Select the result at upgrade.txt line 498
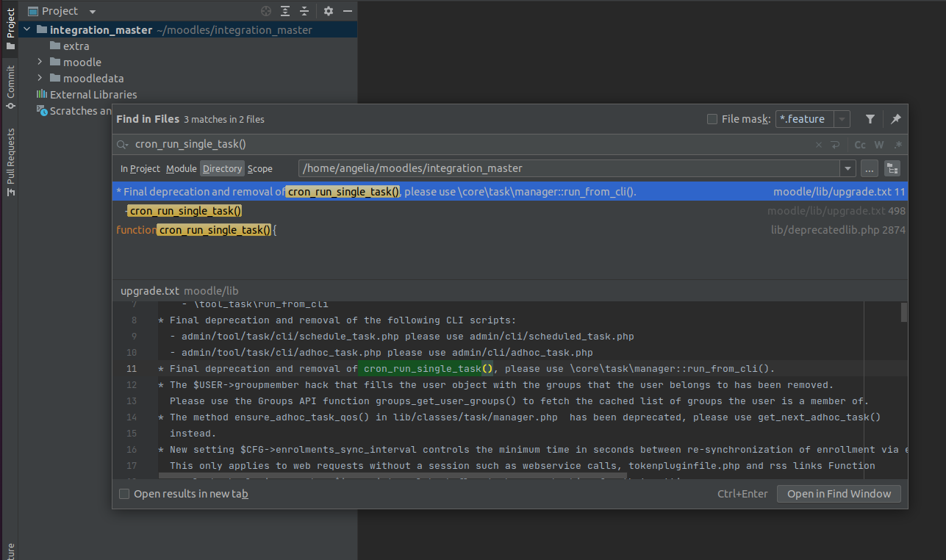The width and height of the screenshot is (946, 560). pyautogui.click(x=510, y=211)
